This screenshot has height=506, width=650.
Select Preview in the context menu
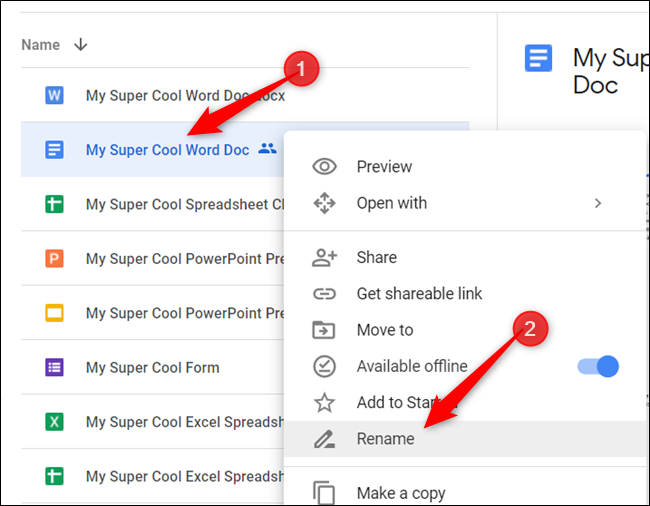point(384,167)
